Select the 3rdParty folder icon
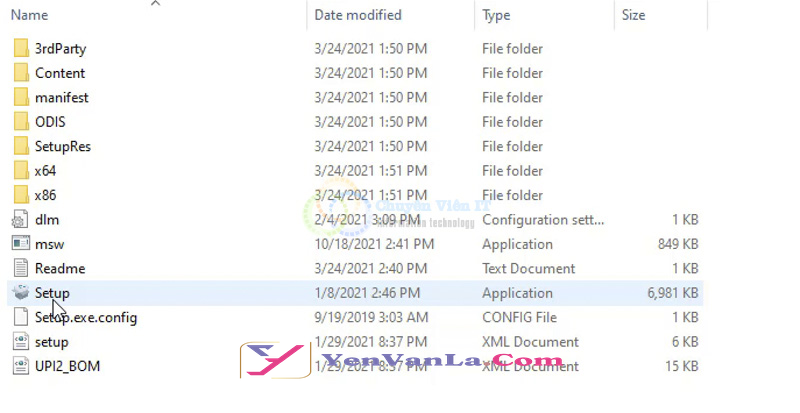The image size is (800, 413). tap(21, 48)
